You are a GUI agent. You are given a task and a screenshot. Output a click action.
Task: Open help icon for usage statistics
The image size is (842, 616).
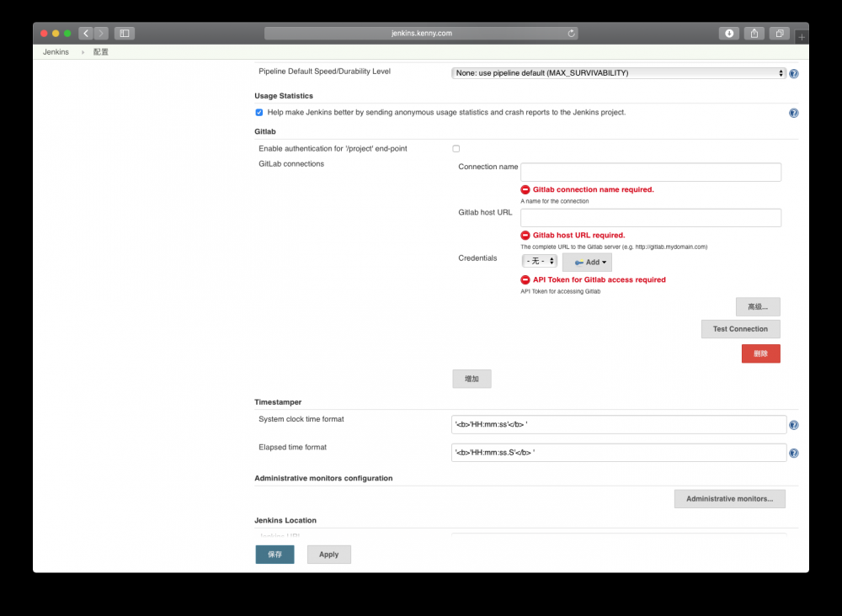(x=794, y=113)
